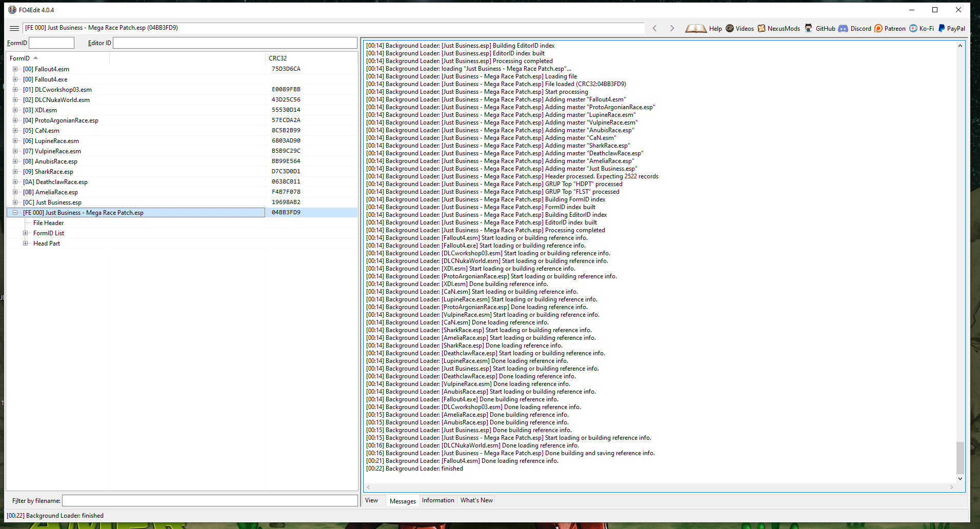Open the hamburger main menu icon
Screen dimensions: 980x529
[x=14, y=28]
